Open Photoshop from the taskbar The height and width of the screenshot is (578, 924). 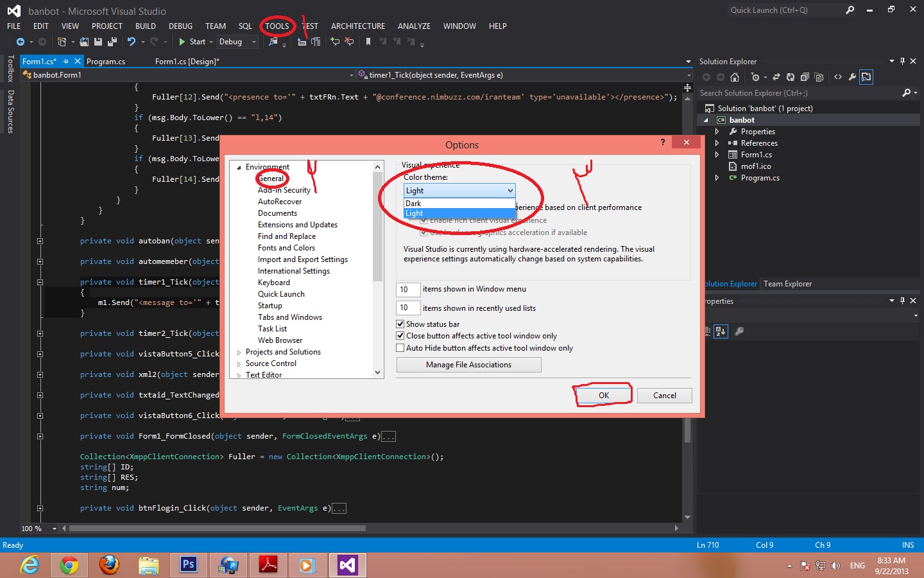(189, 565)
